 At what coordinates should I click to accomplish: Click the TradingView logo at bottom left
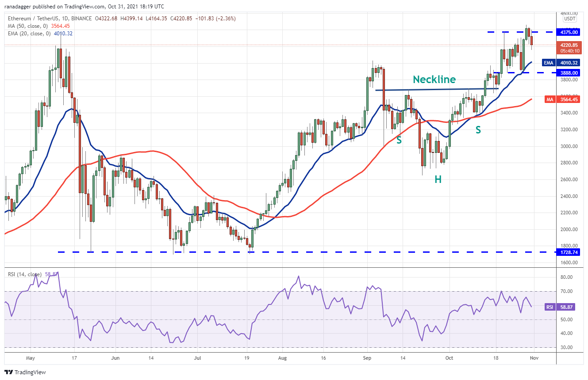(x=25, y=372)
